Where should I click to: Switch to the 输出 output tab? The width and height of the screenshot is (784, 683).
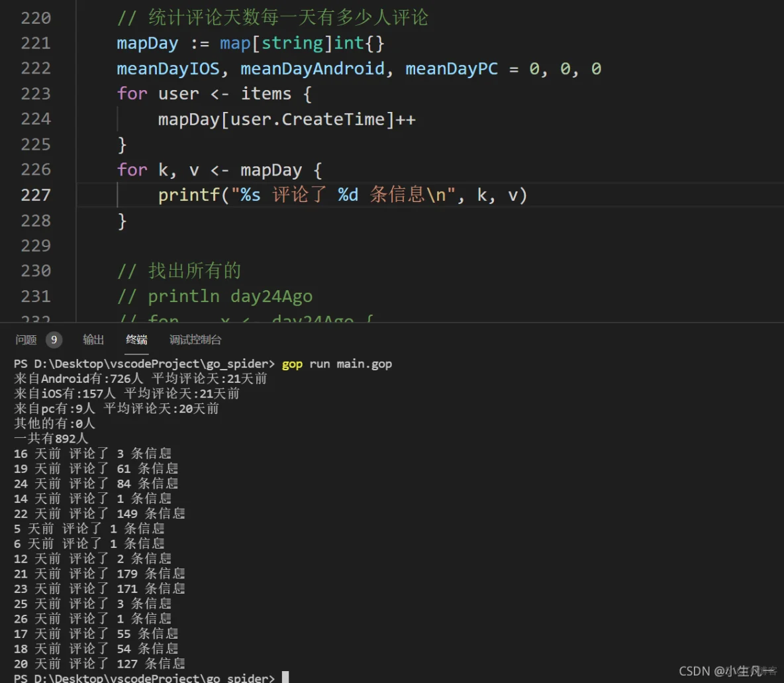click(93, 341)
